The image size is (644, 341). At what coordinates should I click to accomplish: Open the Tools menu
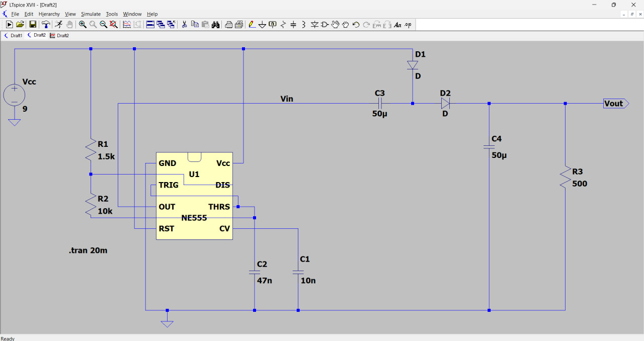tap(112, 14)
